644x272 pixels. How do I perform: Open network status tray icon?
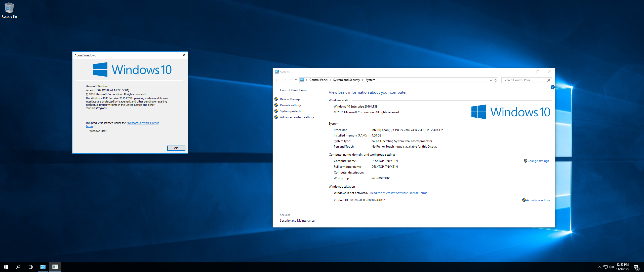(x=606, y=267)
